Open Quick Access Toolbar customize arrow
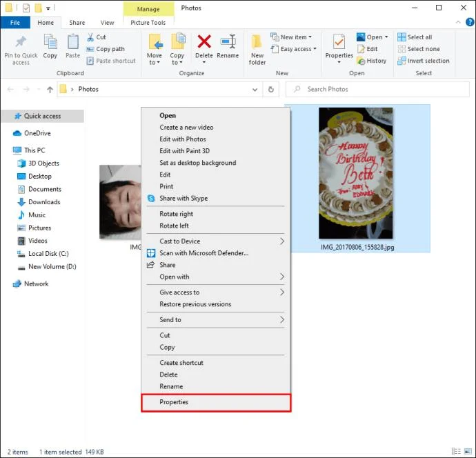This screenshot has height=458, width=476. click(x=48, y=8)
